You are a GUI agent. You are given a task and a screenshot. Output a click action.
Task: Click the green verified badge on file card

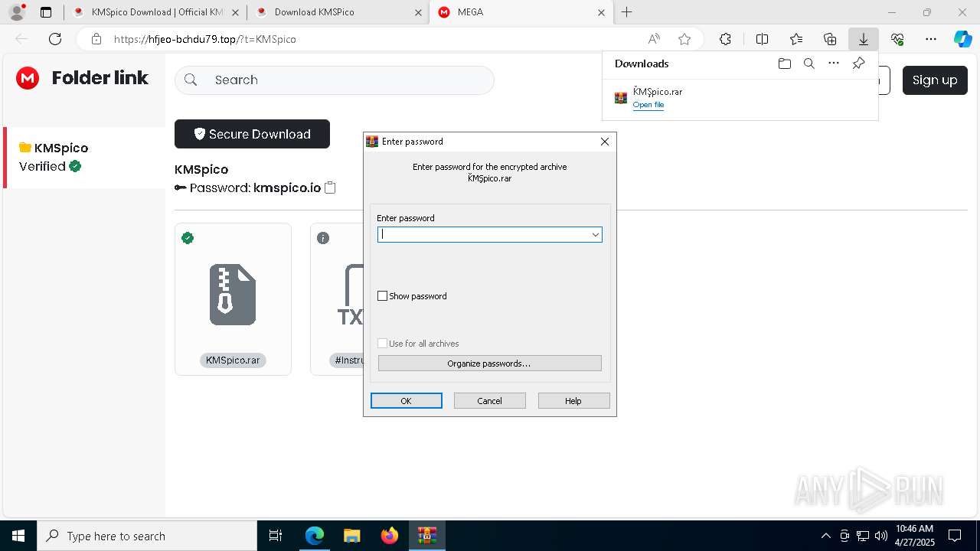(188, 238)
